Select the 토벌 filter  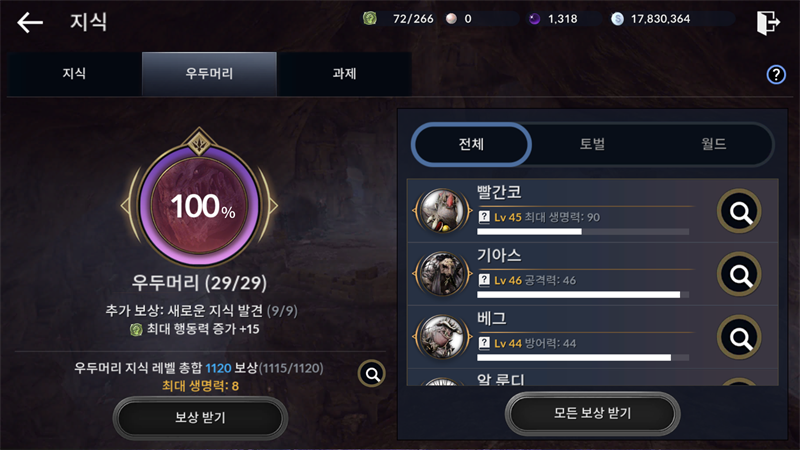pyautogui.click(x=592, y=144)
